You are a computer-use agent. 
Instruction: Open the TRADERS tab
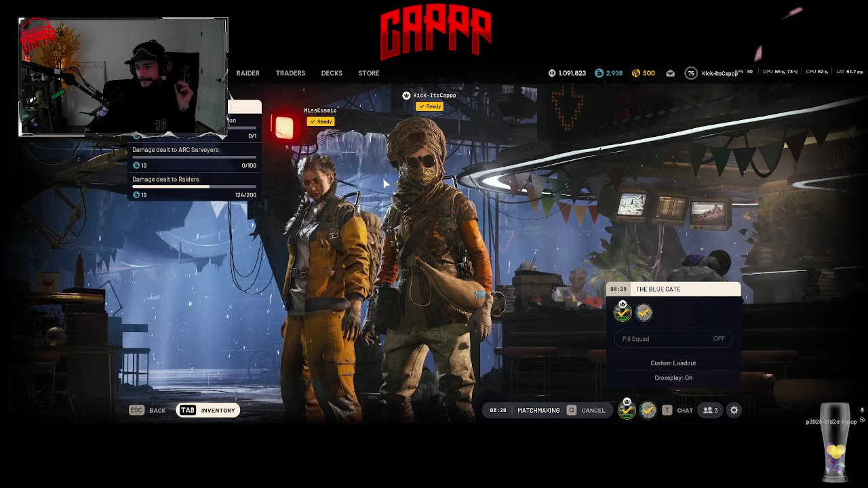[x=290, y=73]
